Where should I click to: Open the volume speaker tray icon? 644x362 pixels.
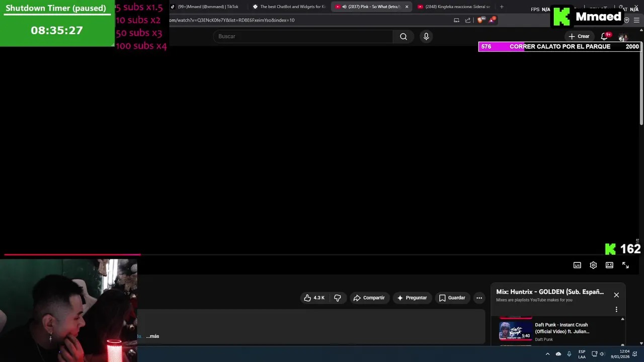point(602,354)
